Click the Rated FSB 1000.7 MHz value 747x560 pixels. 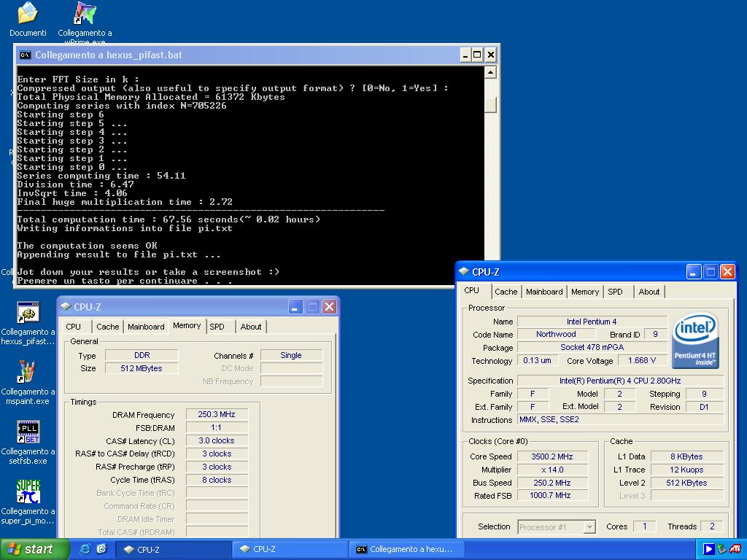pyautogui.click(x=552, y=496)
